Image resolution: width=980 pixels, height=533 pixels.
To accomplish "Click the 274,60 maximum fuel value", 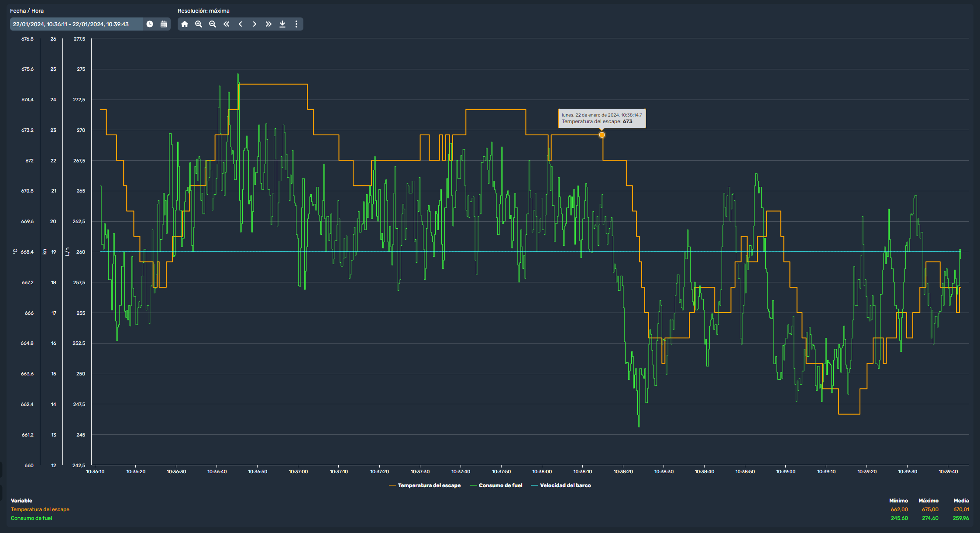I will [930, 518].
